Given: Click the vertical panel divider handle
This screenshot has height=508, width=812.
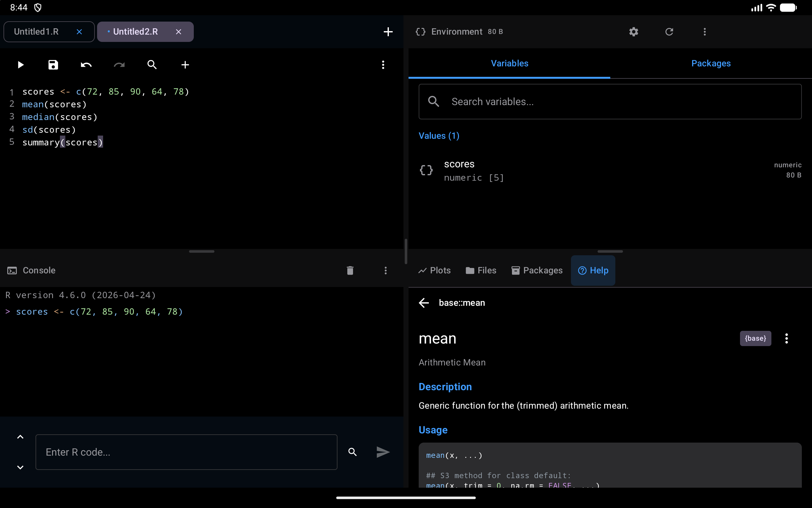Looking at the screenshot, I should (406, 251).
